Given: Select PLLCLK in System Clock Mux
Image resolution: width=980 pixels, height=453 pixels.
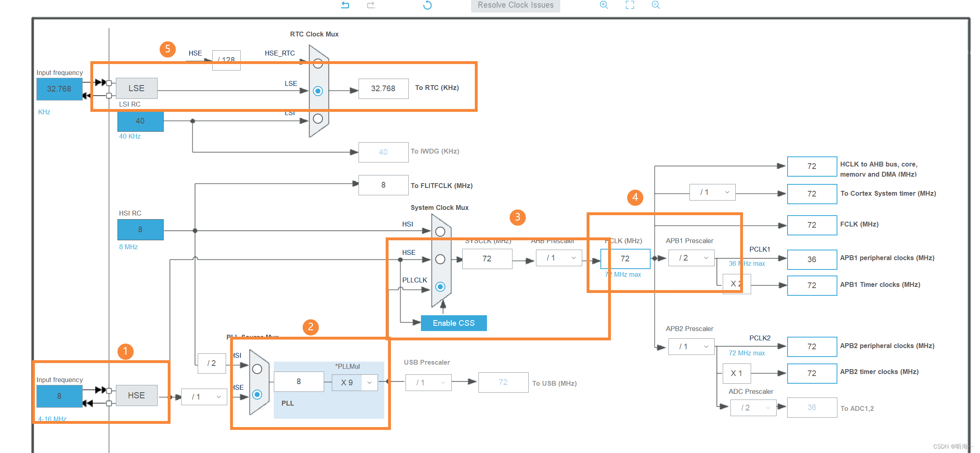Looking at the screenshot, I should point(440,286).
